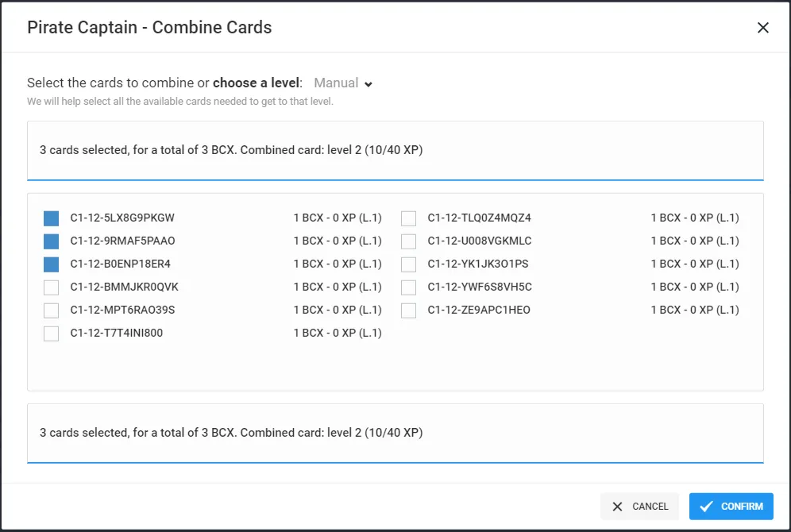Click the CONFIRM button
The image size is (791, 532).
pyautogui.click(x=731, y=507)
